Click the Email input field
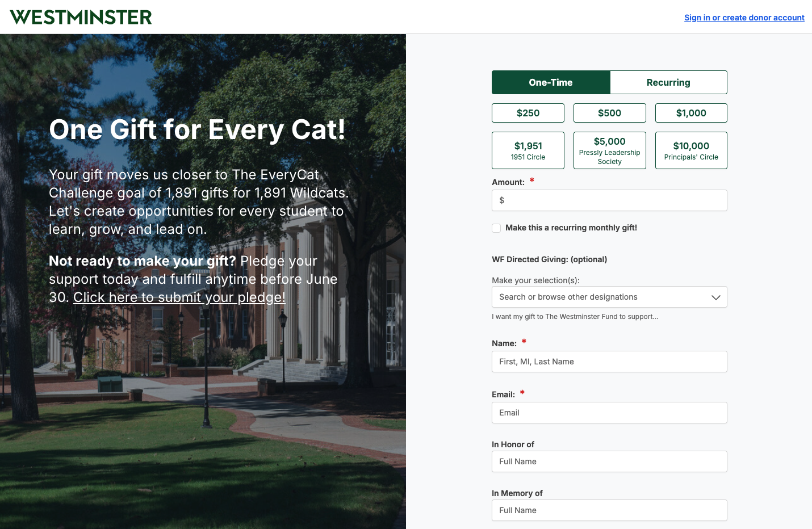Screen dimensions: 812x529 [609, 413]
